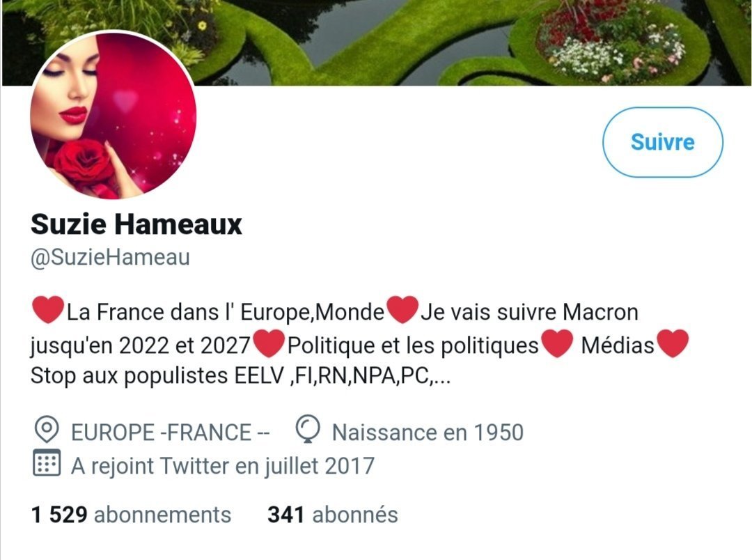
Task: Click the heart emoji before Médias
Action: click(557, 343)
